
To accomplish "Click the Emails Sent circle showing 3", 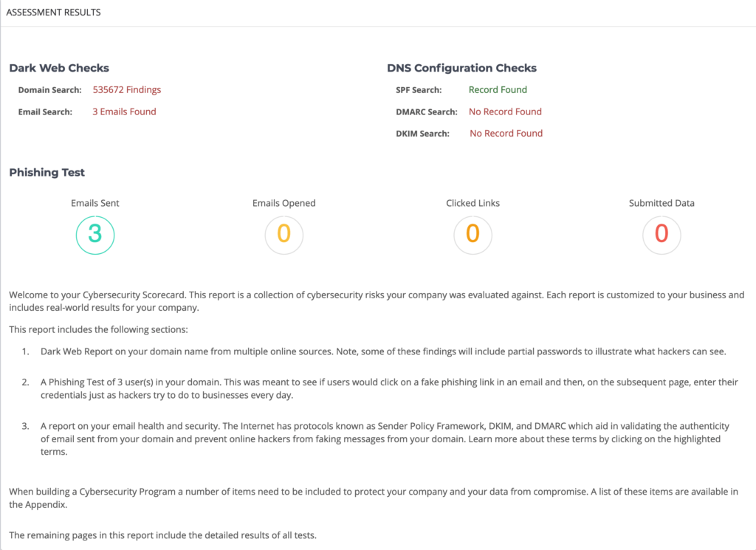I will coord(95,235).
